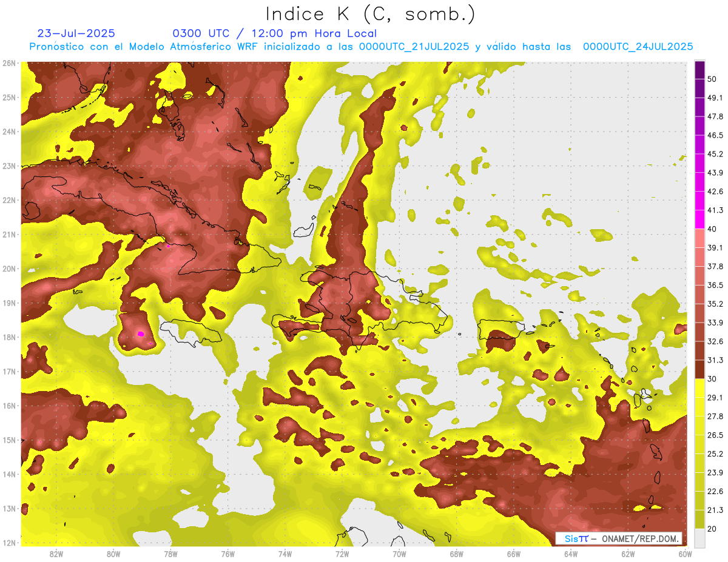Click the longitude axis label '66W'
728x562 pixels.
pos(513,554)
